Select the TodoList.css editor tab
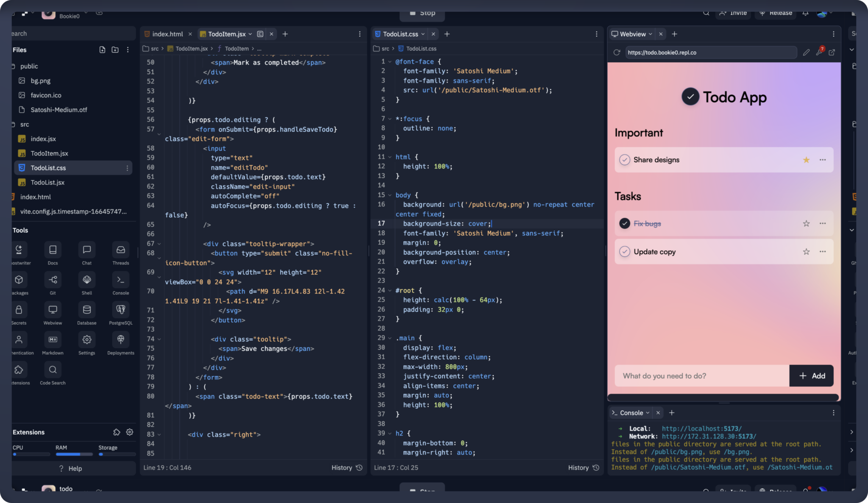The image size is (868, 503). (x=401, y=34)
